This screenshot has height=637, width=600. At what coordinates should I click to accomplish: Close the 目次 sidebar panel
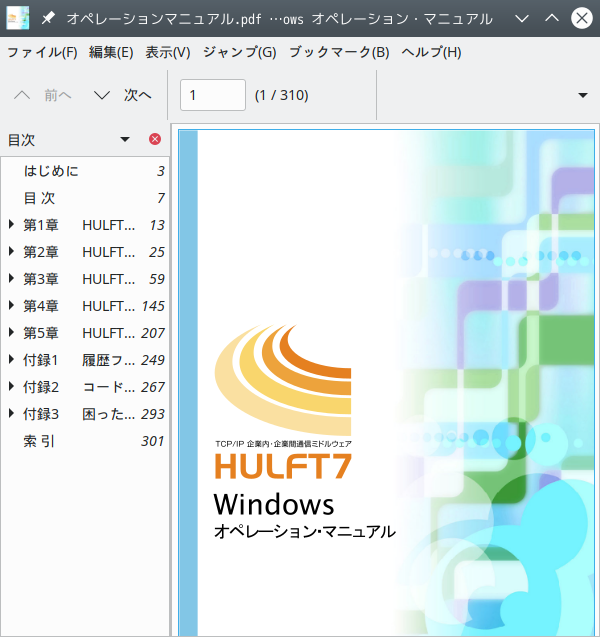(155, 139)
